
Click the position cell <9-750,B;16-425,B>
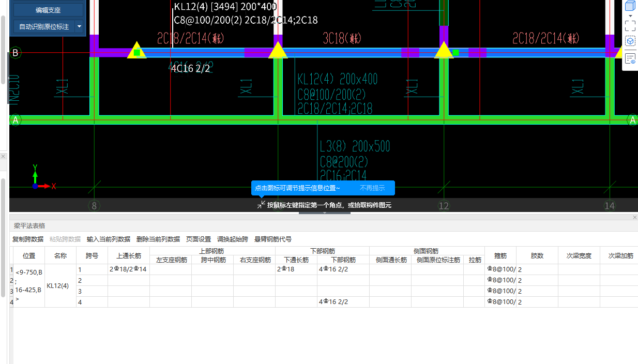[29, 286]
